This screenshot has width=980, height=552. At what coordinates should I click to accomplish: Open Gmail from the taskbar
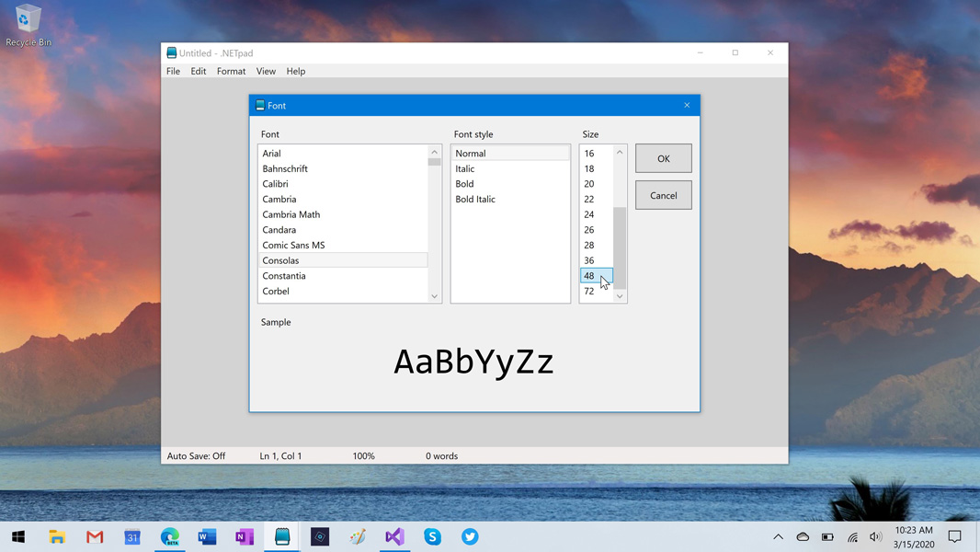coord(95,536)
